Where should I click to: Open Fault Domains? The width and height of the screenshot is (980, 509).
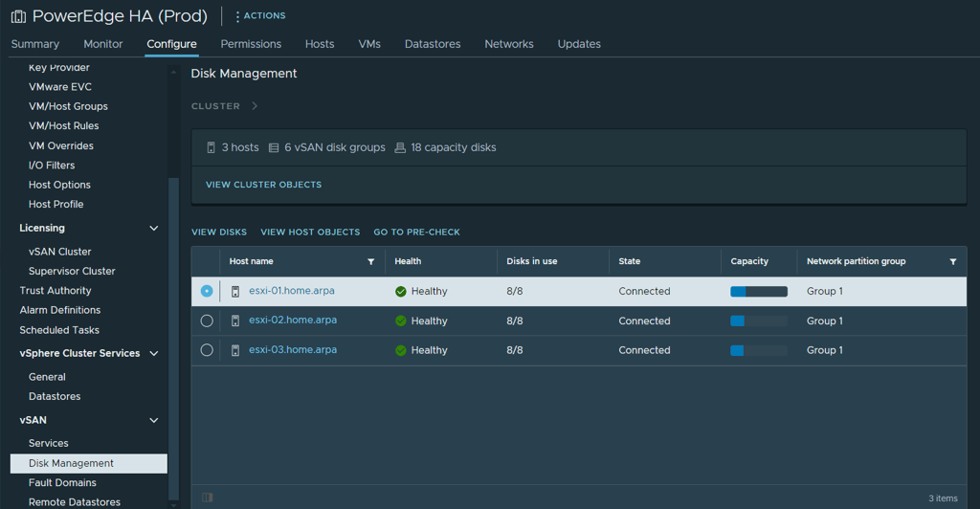(x=62, y=483)
